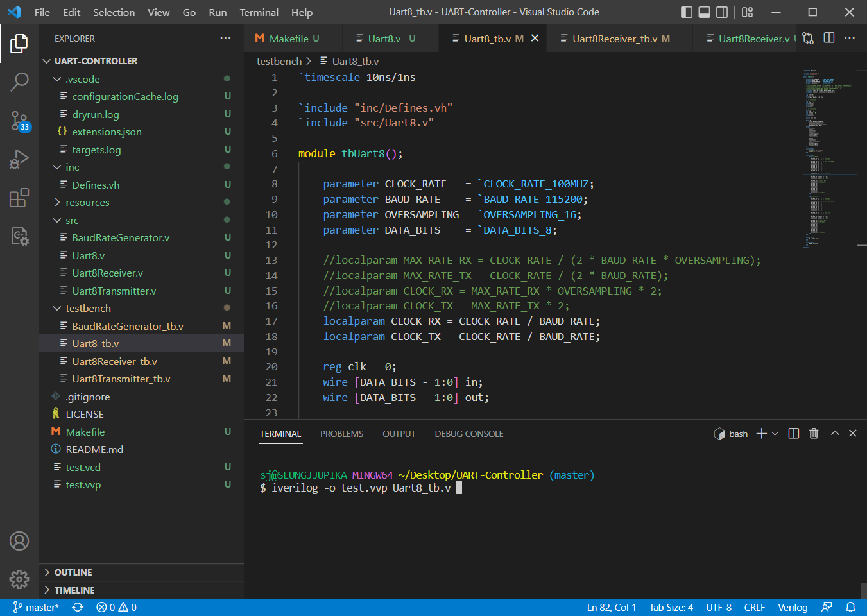Open a new terminal with the plus icon
Image resolution: width=867 pixels, height=616 pixels.
click(761, 433)
